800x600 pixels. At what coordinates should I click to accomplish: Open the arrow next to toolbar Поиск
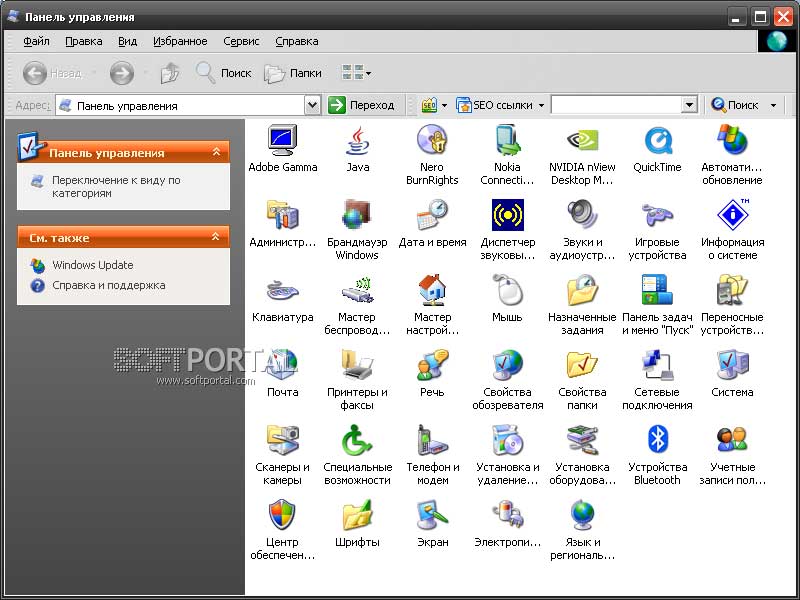773,106
